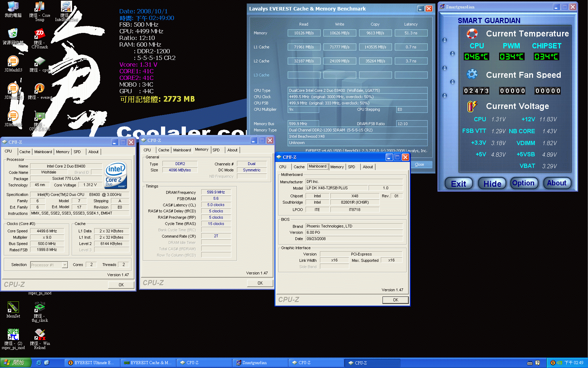Screen dimensions: 588x368
Task: Launch the Win Reload shortcut icon
Action: [x=40, y=339]
